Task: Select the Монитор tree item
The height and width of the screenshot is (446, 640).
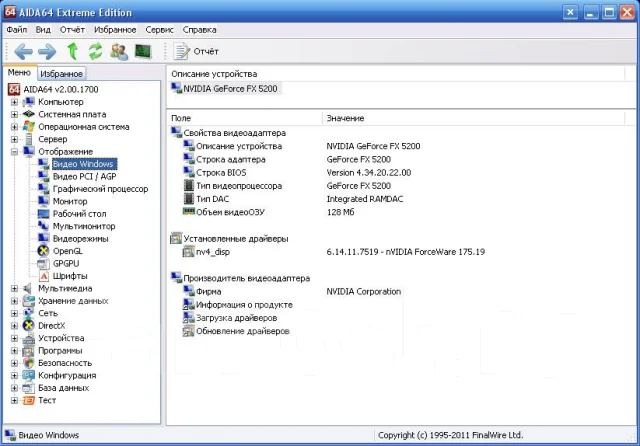Action: click(70, 202)
